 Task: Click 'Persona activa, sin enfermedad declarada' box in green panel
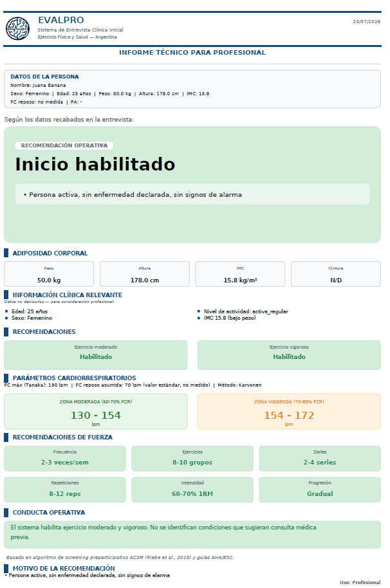tap(192, 194)
